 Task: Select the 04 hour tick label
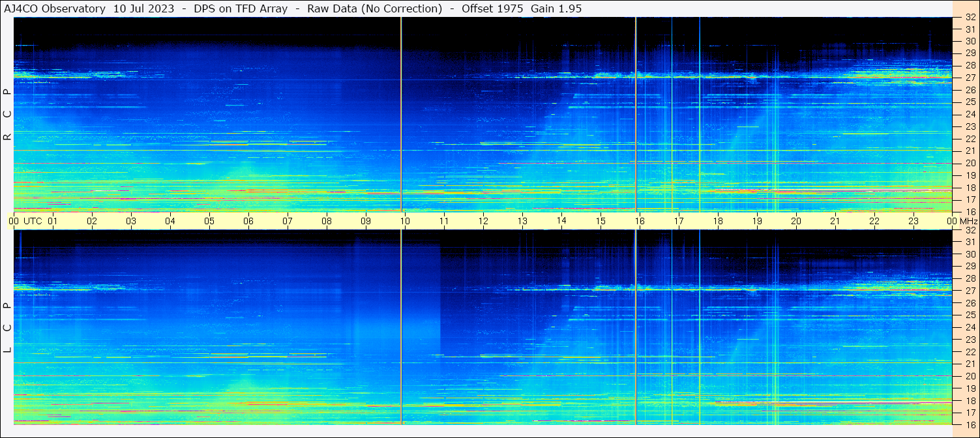[x=170, y=221]
